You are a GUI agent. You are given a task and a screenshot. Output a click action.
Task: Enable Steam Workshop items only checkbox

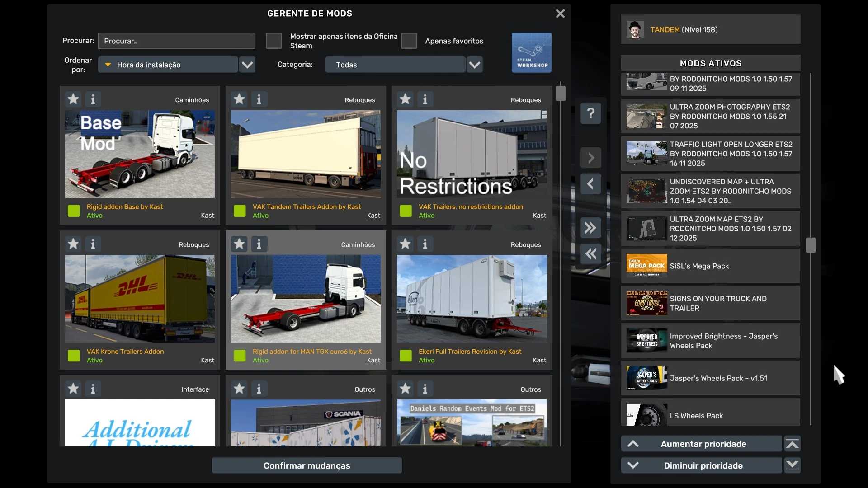274,41
